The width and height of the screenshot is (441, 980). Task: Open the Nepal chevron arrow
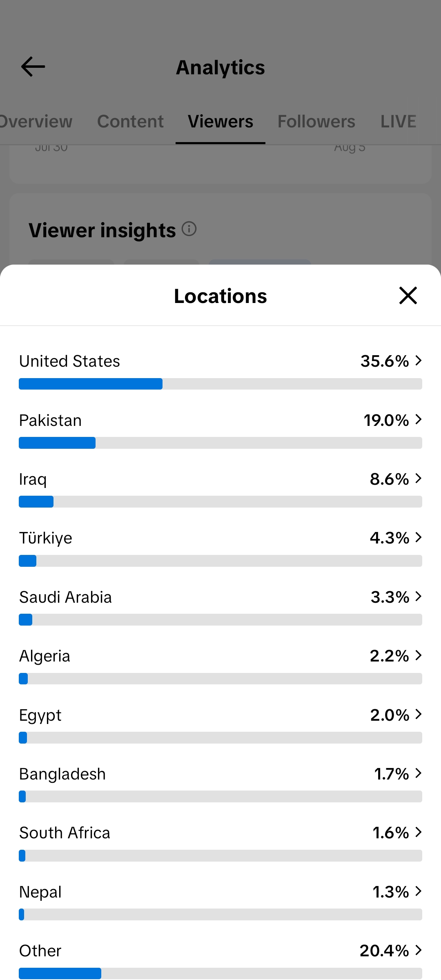coord(418,891)
